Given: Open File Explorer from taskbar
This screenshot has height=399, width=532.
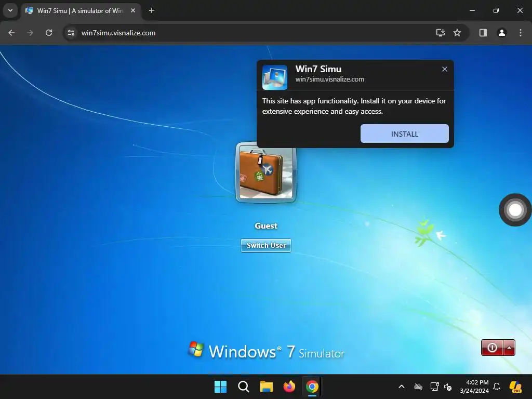Looking at the screenshot, I should (267, 387).
